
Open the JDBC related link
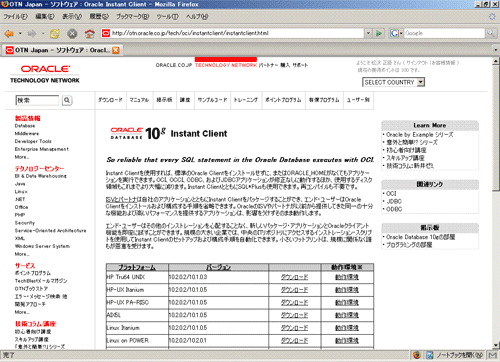pyautogui.click(x=394, y=201)
